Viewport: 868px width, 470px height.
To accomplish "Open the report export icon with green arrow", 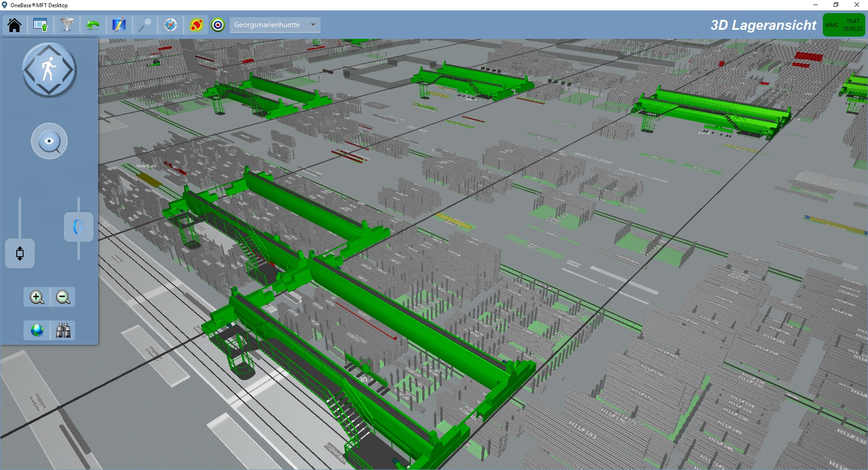I will (x=41, y=25).
